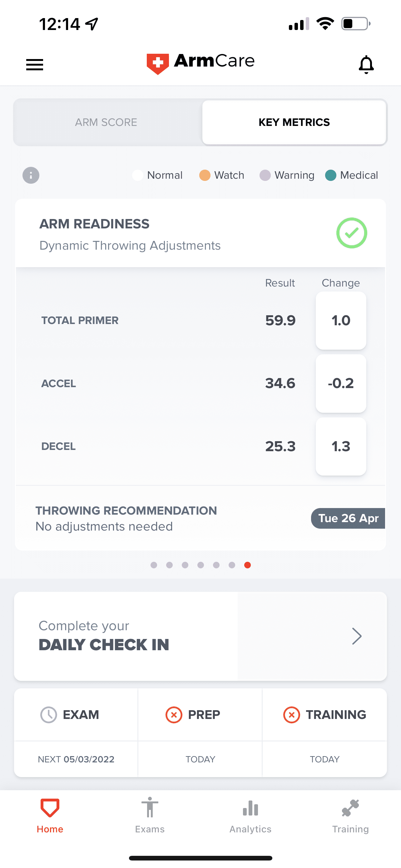Tap the ArmCare logo
This screenshot has height=868, width=401.
pos(200,63)
